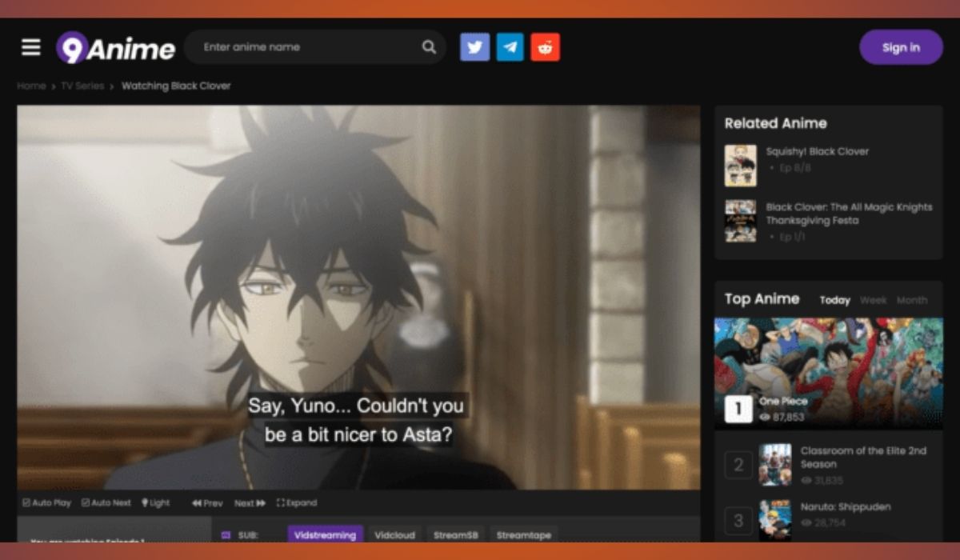
Task: Skip to the next episode with Next
Action: 250,503
